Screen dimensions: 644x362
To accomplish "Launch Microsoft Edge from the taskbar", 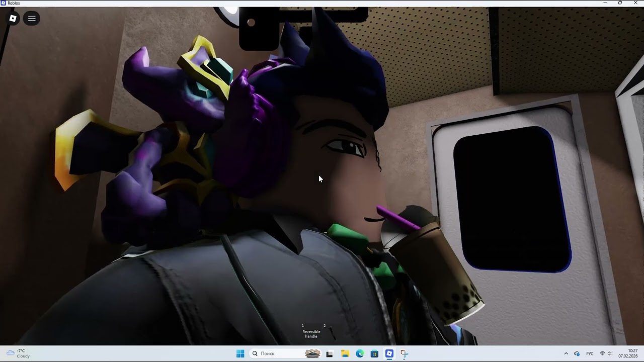I will pyautogui.click(x=360, y=353).
